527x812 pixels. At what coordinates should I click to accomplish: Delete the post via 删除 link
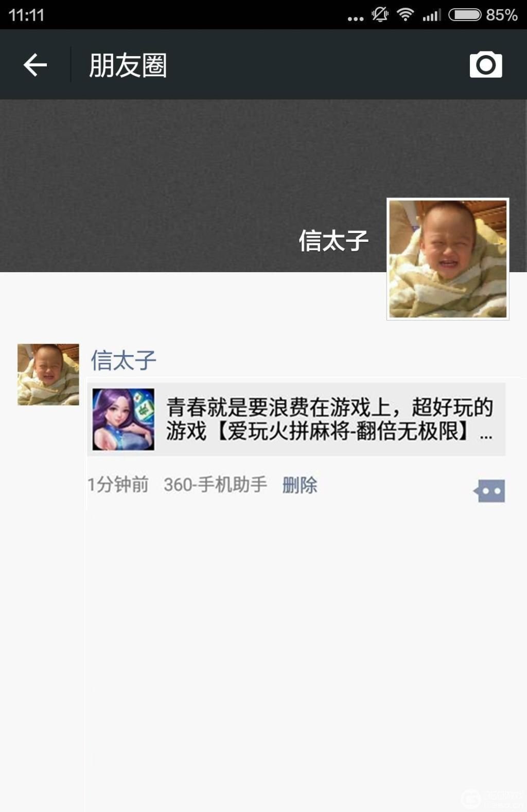click(x=300, y=485)
